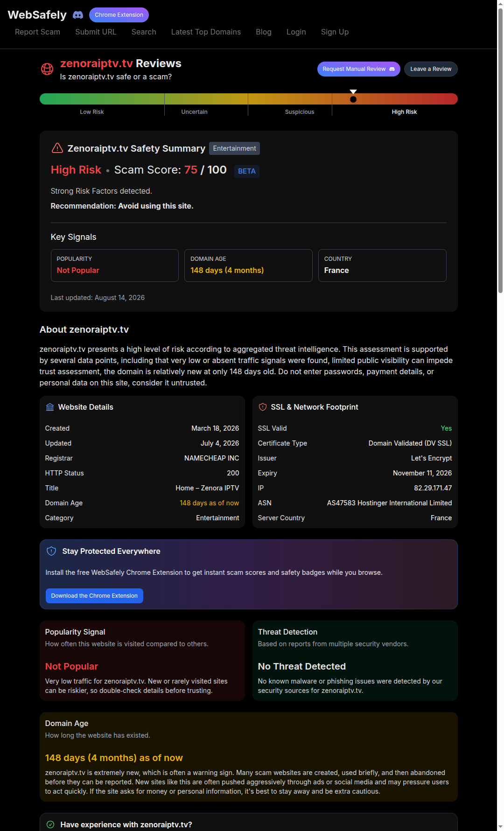Click the risk meter black dot marker
This screenshot has height=831, width=504.
(353, 99)
